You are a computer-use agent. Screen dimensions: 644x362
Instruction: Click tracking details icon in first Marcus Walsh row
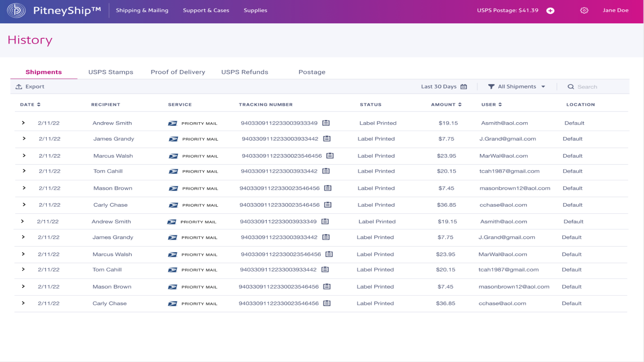[330, 156]
